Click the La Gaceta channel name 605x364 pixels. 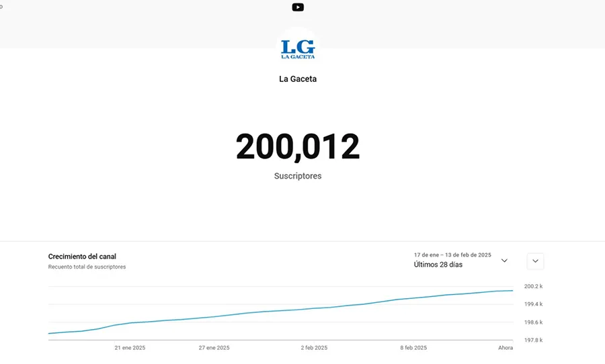click(x=298, y=79)
